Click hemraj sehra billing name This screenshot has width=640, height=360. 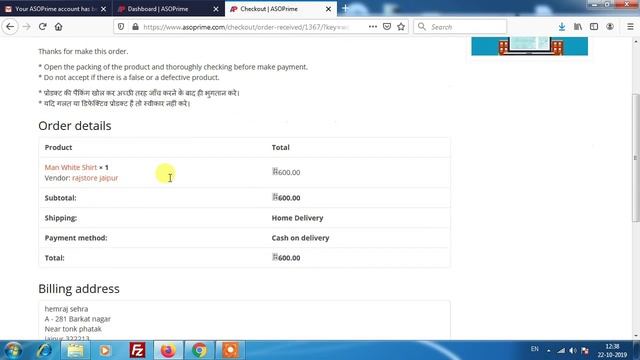click(x=66, y=309)
